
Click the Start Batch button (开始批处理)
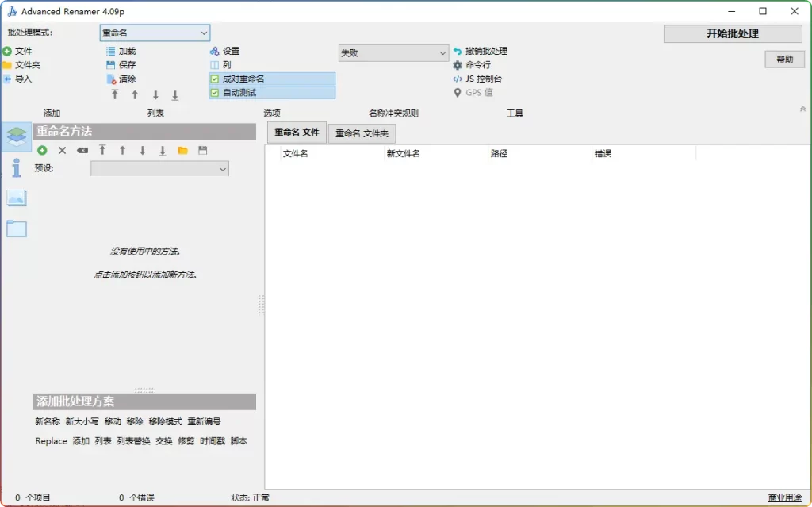point(733,34)
